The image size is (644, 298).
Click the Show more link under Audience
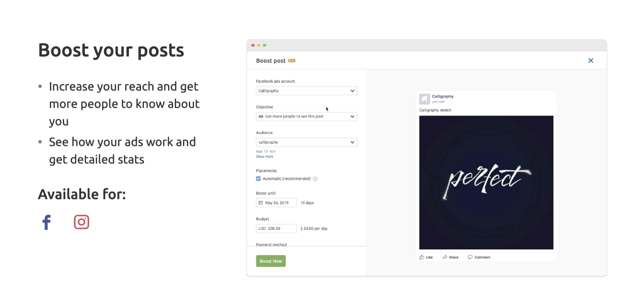[265, 157]
